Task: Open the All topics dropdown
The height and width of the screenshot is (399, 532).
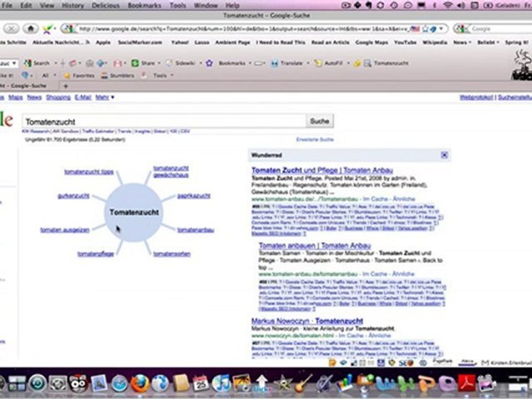Action: point(49,76)
